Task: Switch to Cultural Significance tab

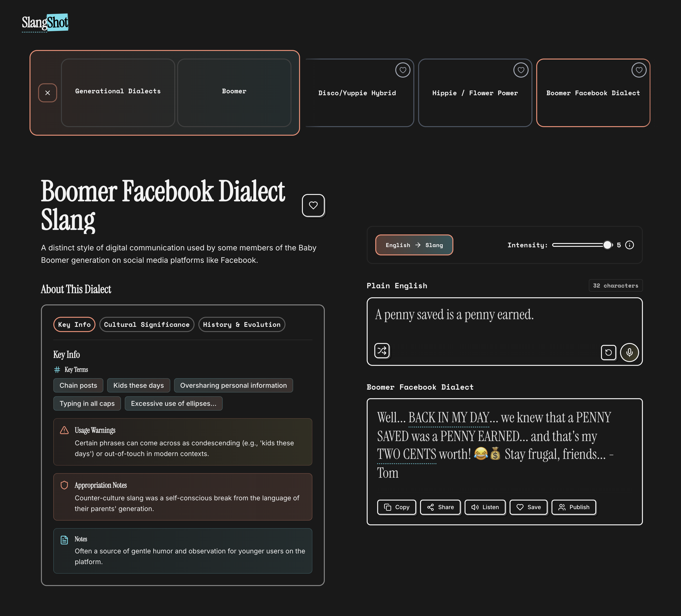Action: point(147,325)
